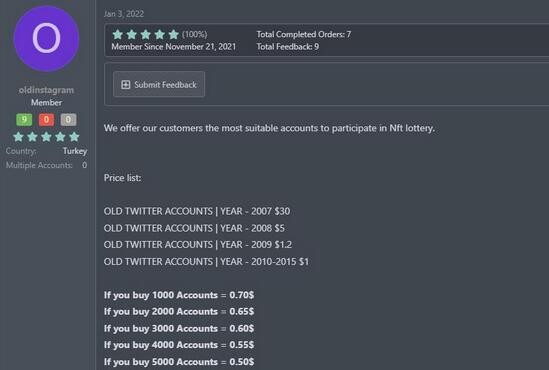This screenshot has height=370, width=549.
Task: Submit feedback via the Submit Feedback button
Action: [159, 84]
